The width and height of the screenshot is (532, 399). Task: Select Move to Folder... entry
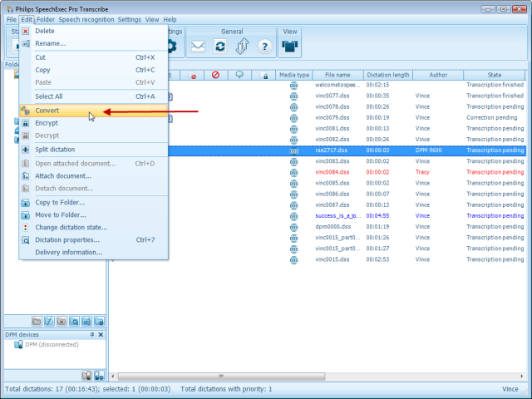click(x=94, y=214)
